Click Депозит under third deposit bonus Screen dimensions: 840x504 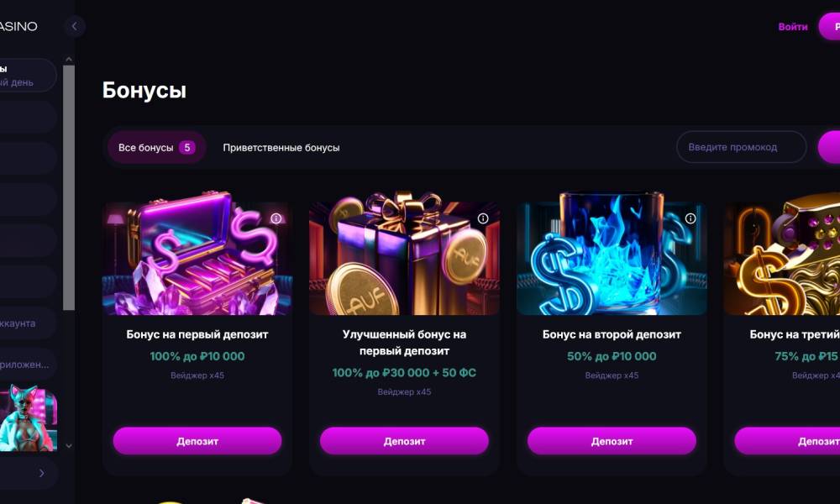coord(788,441)
